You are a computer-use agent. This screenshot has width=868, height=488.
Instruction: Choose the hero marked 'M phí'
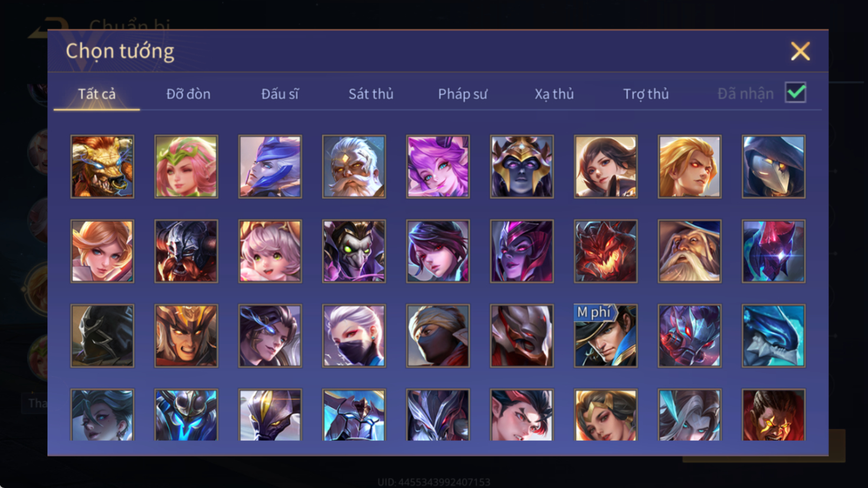[x=605, y=336]
